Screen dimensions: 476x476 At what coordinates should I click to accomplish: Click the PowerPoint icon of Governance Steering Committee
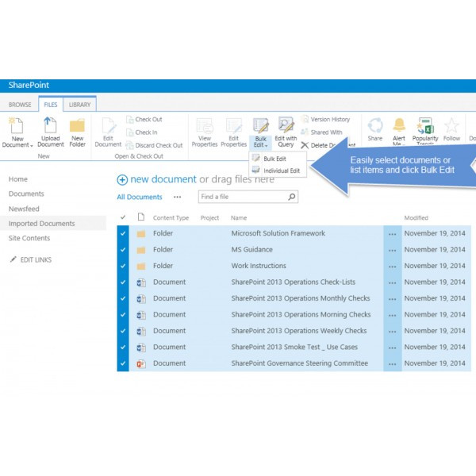pos(141,363)
